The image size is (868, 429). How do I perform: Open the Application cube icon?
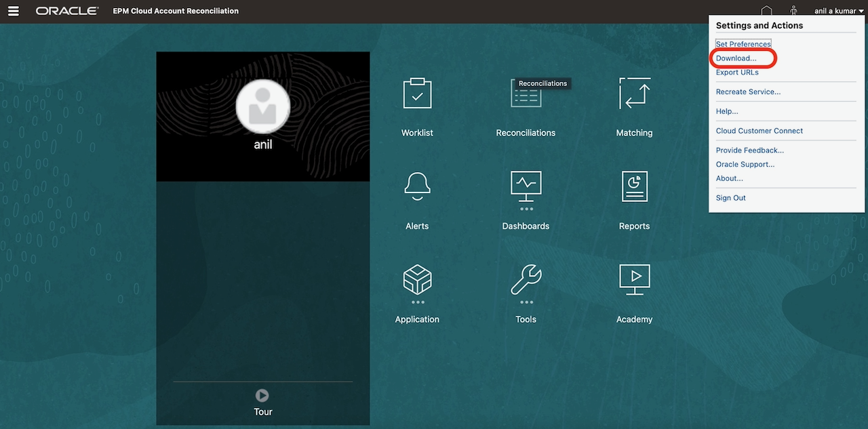pyautogui.click(x=417, y=279)
